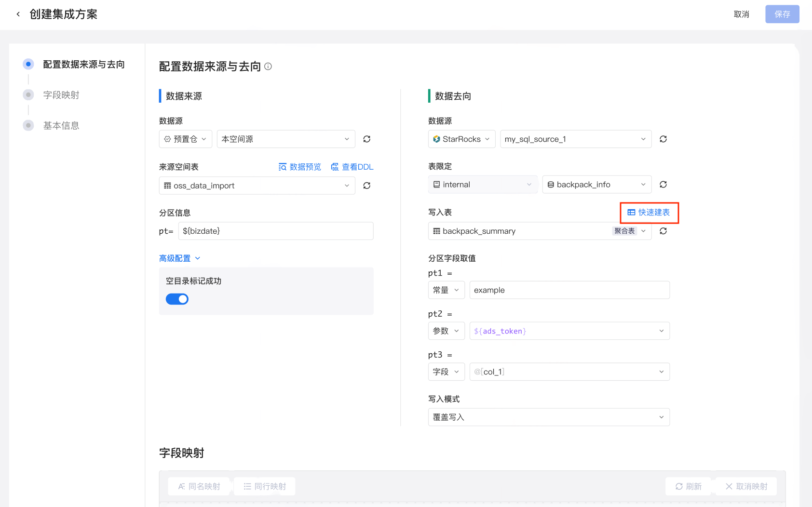The image size is (812, 507).
Task: Open the my_sql_source_1 dropdown
Action: click(576, 139)
